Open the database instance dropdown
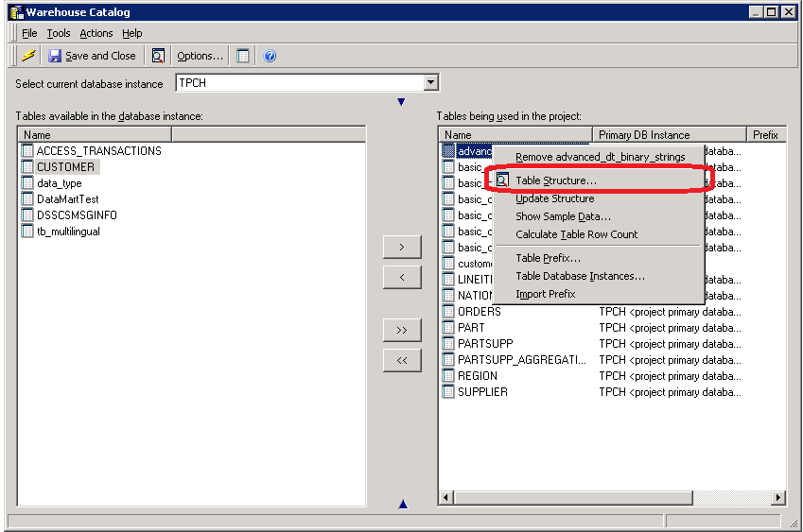Viewport: 803px width, 532px height. click(x=431, y=83)
